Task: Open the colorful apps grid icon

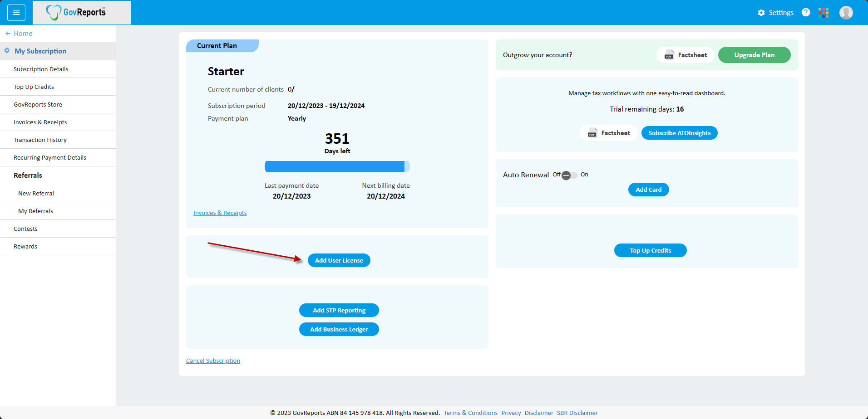Action: pos(824,13)
